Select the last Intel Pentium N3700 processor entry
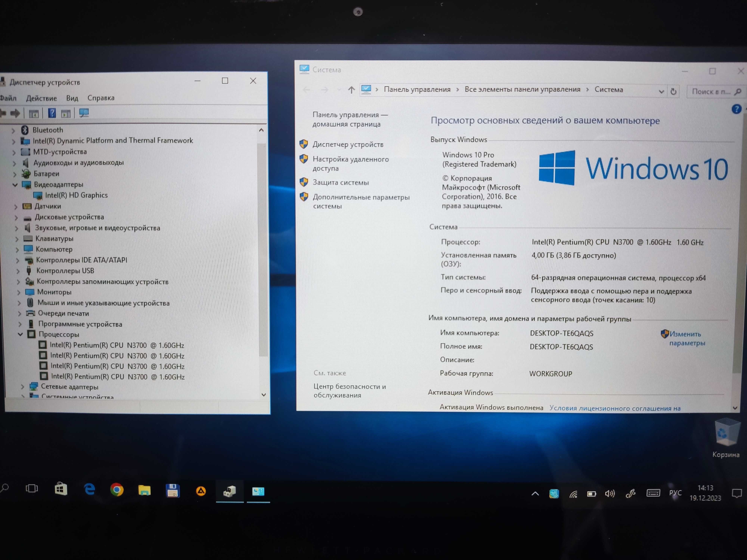The image size is (747, 560). 118,377
